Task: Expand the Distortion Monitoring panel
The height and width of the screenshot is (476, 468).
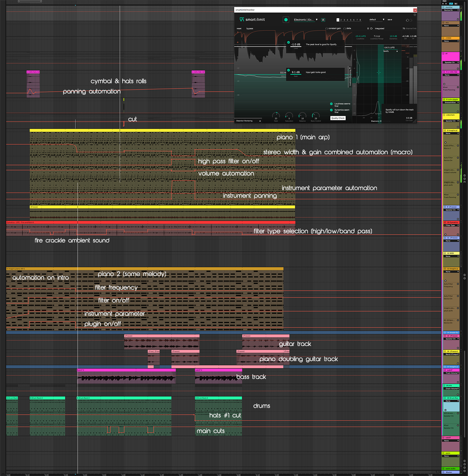Action: click(248, 121)
